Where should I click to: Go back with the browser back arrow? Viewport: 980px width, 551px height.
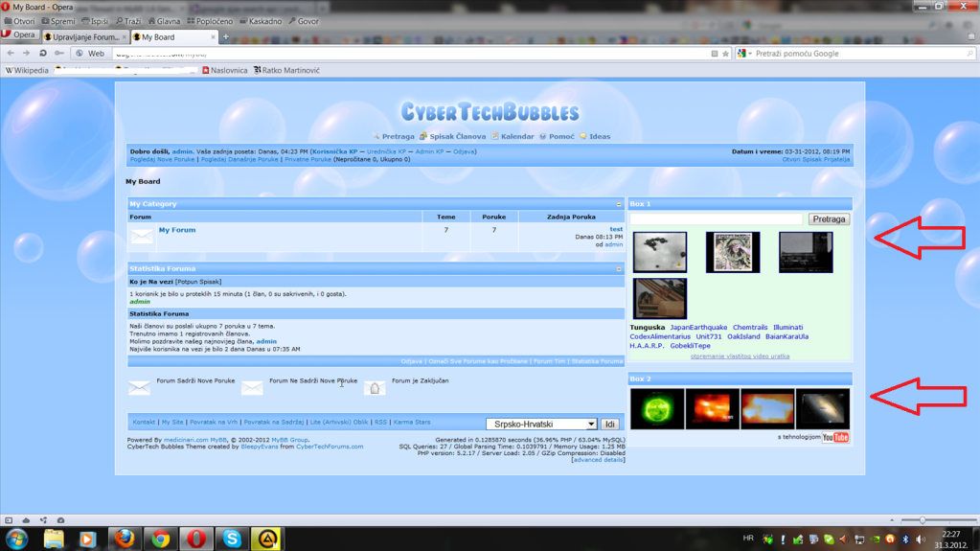(x=11, y=53)
